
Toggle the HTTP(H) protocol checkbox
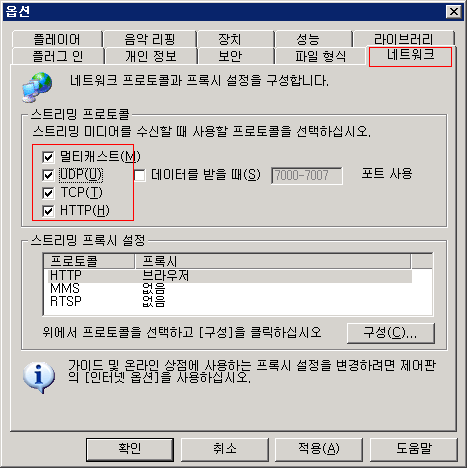tap(48, 211)
